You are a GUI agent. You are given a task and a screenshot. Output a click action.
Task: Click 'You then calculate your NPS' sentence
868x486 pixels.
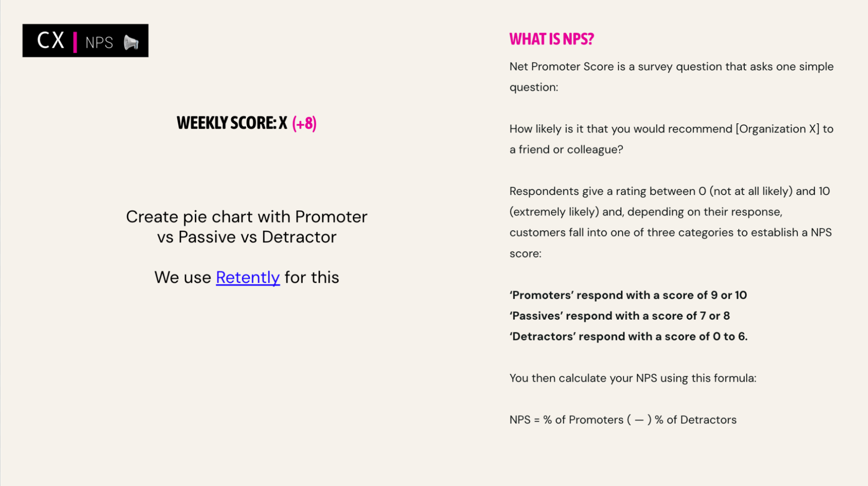pos(632,378)
